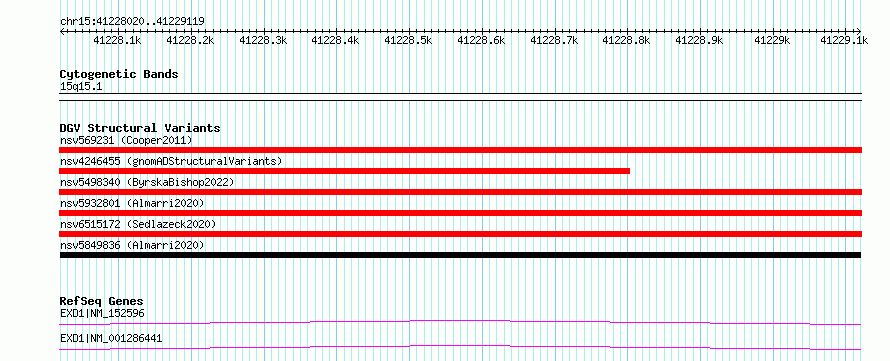Open the nsv6515172 (Sedlazeck2020) variant label
The width and height of the screenshot is (890, 361).
pyautogui.click(x=138, y=224)
